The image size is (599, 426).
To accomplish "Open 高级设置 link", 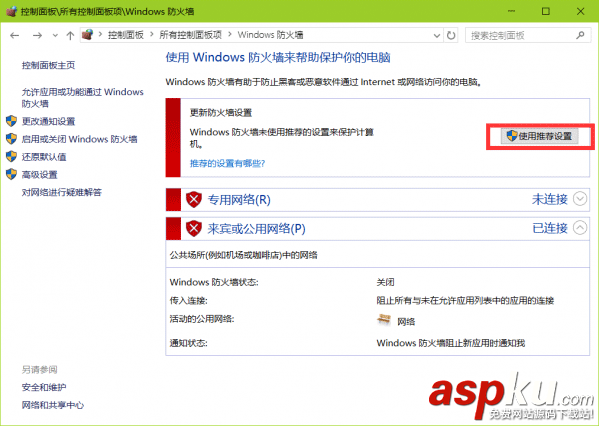I will click(x=40, y=175).
